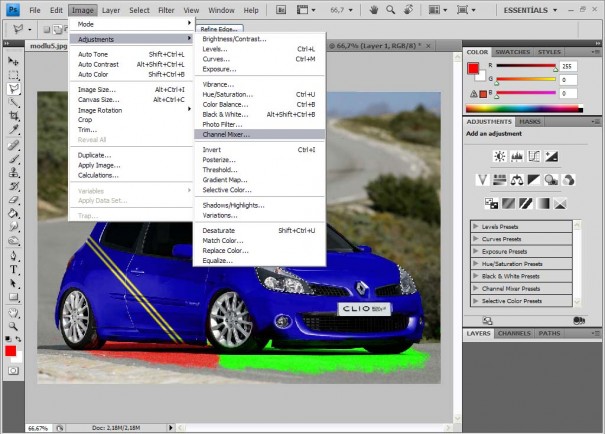Select the Eyedropper tool
The width and height of the screenshot is (605, 434).
tap(14, 129)
